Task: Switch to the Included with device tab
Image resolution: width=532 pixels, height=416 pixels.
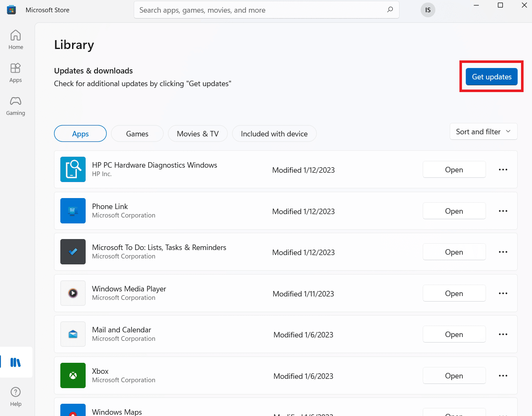Action: [x=274, y=133]
